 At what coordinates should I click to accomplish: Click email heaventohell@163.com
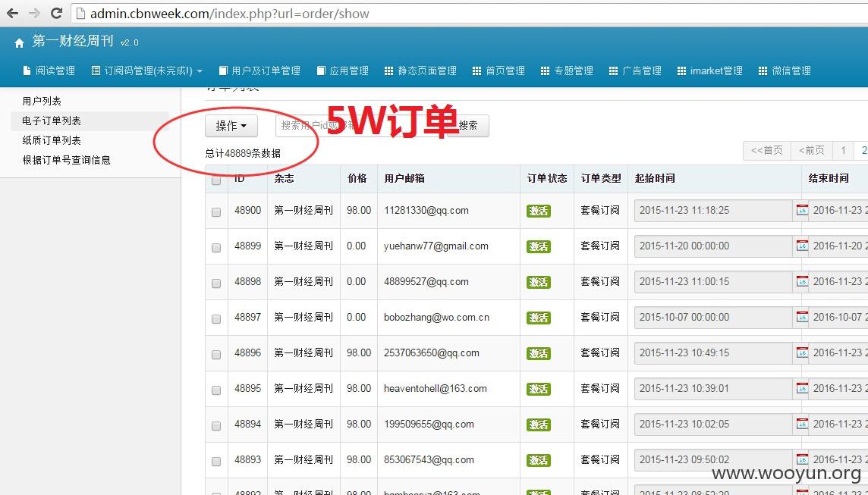436,388
